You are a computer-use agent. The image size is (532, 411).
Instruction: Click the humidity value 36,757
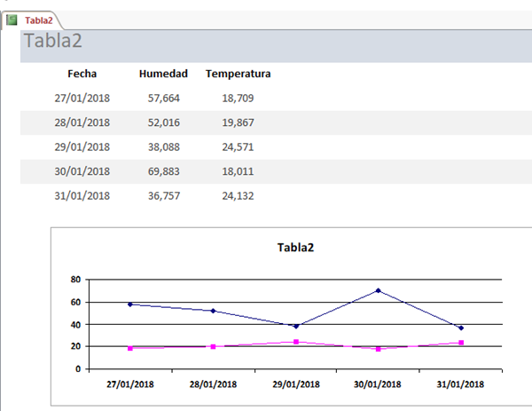(163, 195)
